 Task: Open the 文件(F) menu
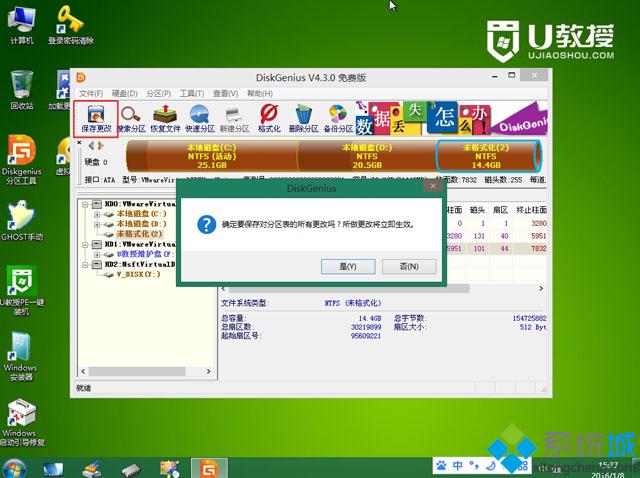click(x=91, y=93)
